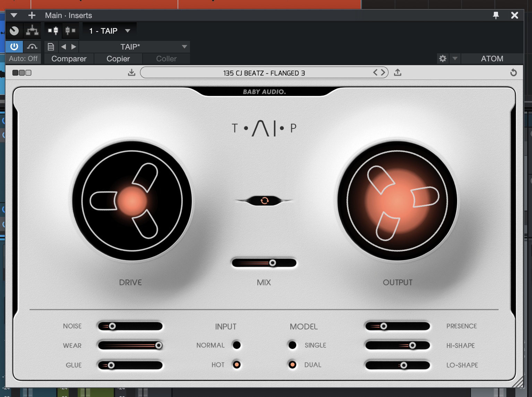This screenshot has height=397, width=532.
Task: Close the Main Inserts plugin window
Action: click(x=515, y=15)
